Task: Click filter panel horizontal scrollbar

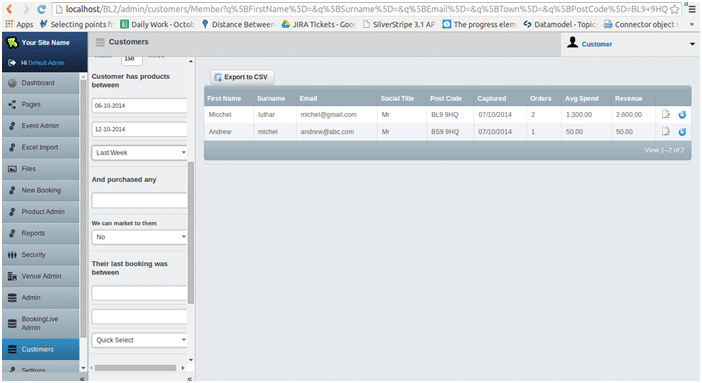Action: [135, 368]
